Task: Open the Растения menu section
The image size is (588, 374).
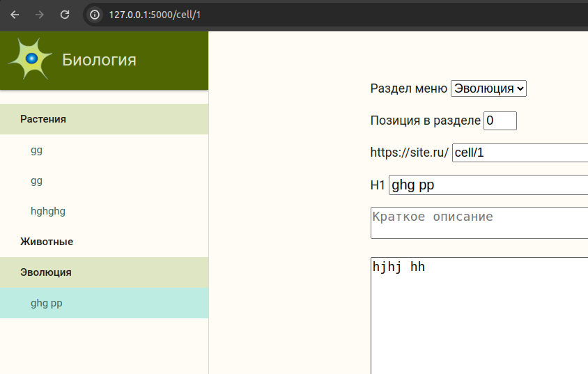Action: point(43,119)
